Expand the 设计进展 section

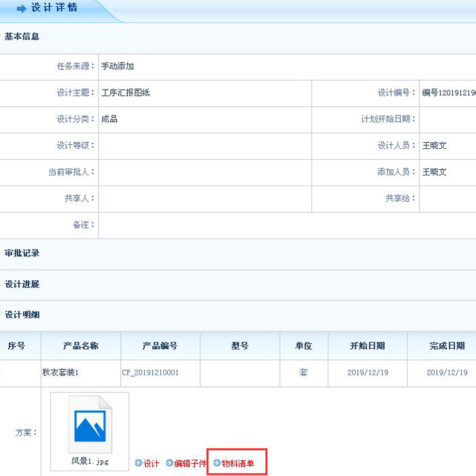coord(22,284)
